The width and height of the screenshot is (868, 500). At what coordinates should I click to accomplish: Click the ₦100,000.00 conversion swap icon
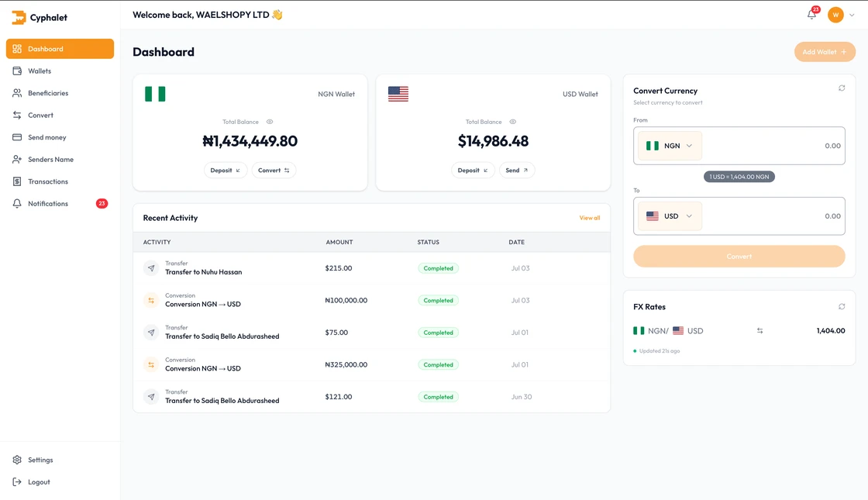point(151,300)
